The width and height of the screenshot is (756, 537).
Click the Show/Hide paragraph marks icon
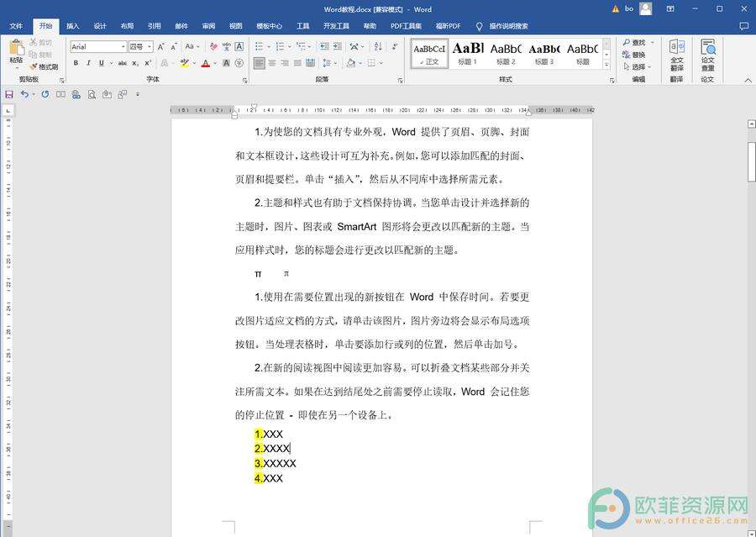395,47
